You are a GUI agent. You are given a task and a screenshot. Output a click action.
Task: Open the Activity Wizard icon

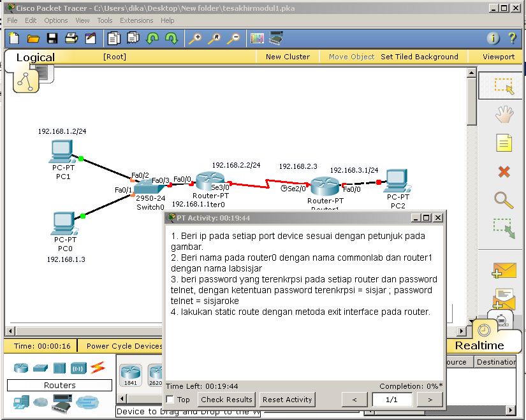pos(91,38)
